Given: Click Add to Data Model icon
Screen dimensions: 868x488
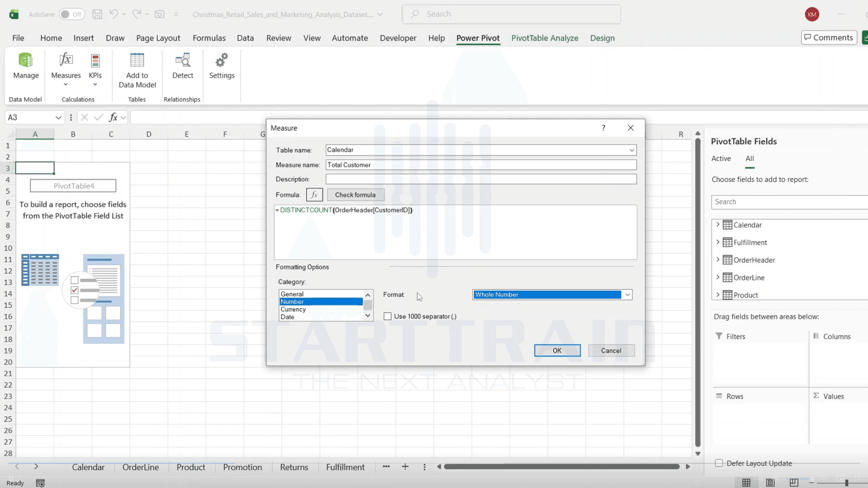Looking at the screenshot, I should (137, 70).
